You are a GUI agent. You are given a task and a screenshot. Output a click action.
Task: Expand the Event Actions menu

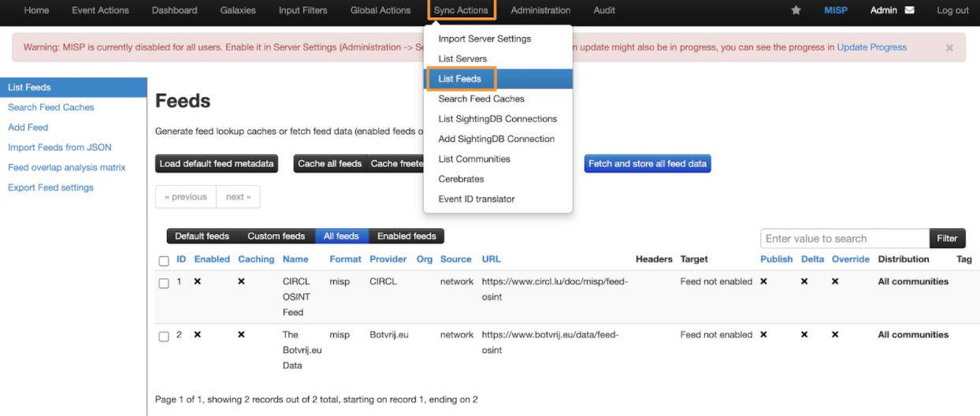100,10
